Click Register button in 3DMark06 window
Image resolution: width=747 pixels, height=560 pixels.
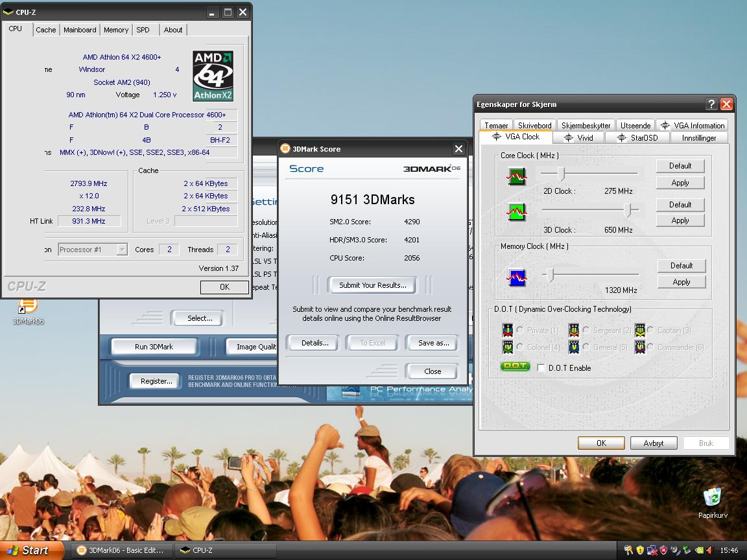point(156,381)
